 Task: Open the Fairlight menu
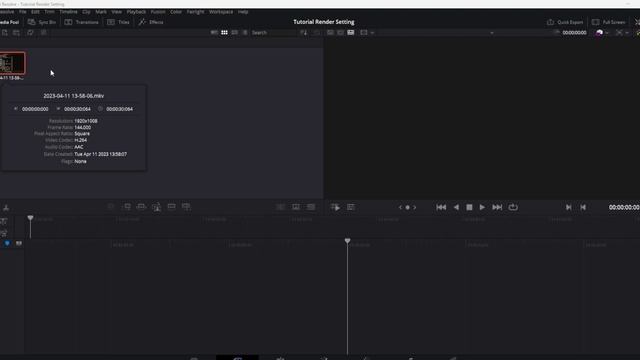(196, 12)
